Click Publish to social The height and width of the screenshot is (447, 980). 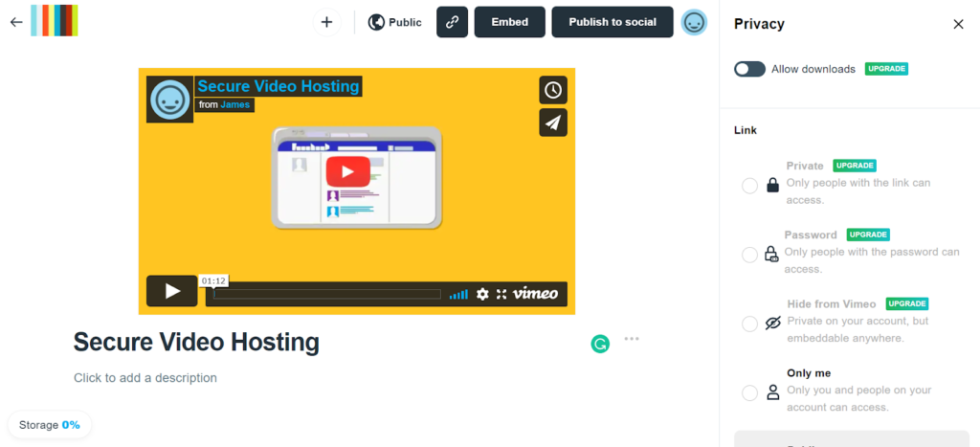coord(612,23)
